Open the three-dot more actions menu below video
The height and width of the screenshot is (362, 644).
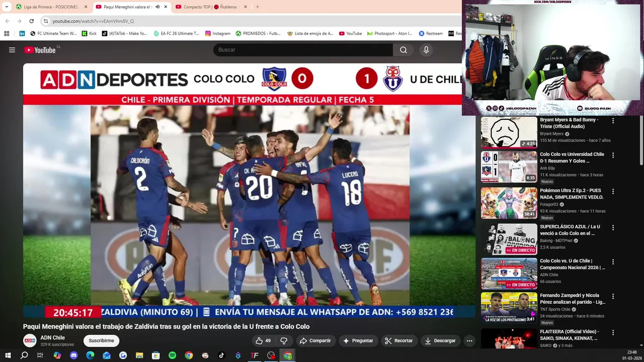tap(469, 341)
